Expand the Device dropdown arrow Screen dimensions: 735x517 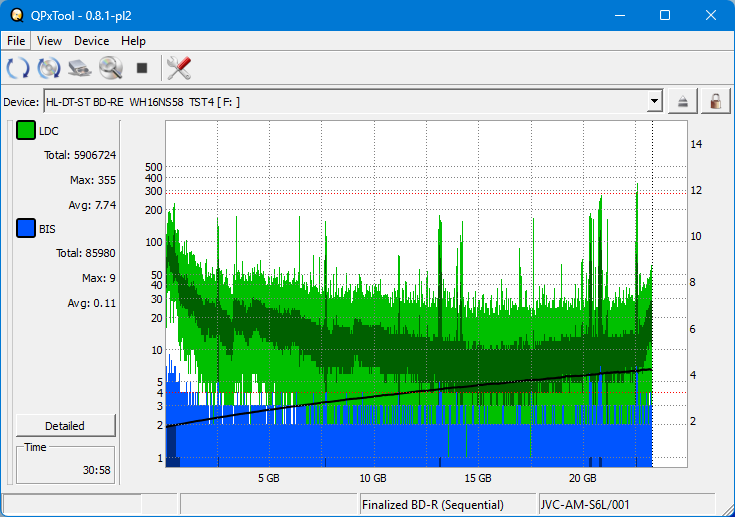coord(654,102)
